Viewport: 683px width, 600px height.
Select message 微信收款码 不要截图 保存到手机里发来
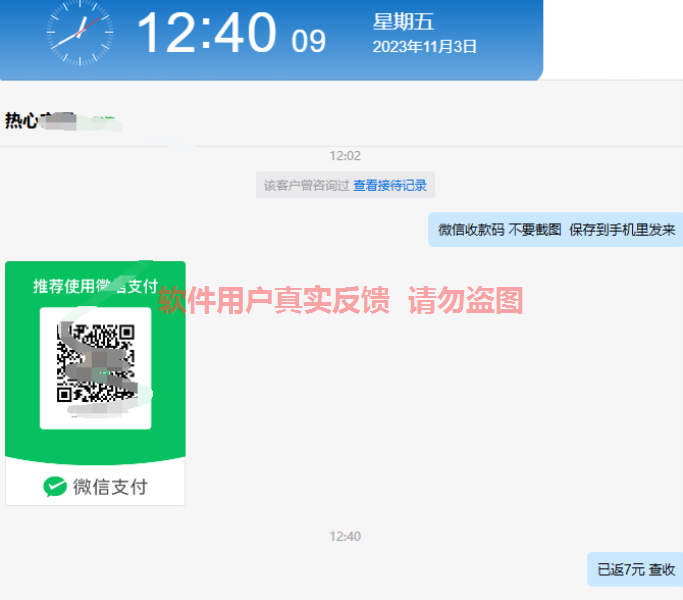(x=556, y=230)
